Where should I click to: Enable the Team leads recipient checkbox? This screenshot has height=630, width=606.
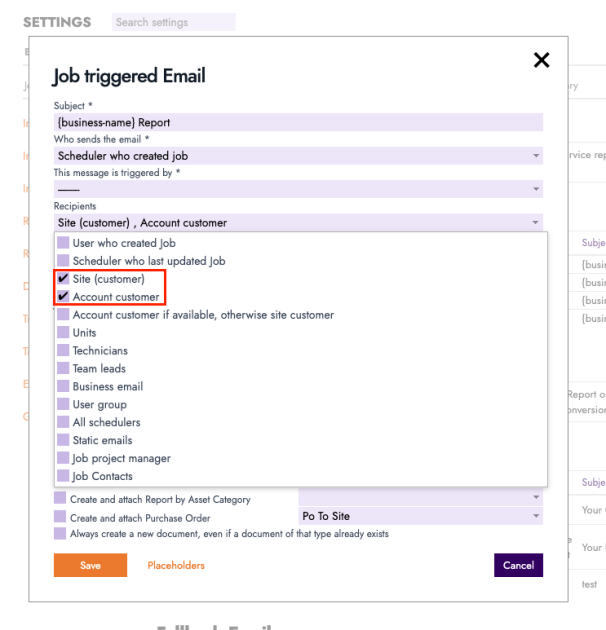[64, 369]
